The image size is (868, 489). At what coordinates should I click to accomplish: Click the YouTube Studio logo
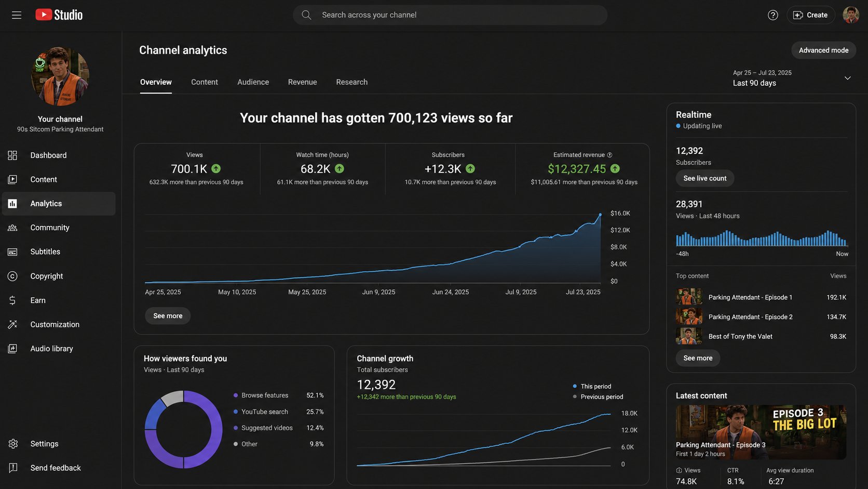[x=59, y=15]
